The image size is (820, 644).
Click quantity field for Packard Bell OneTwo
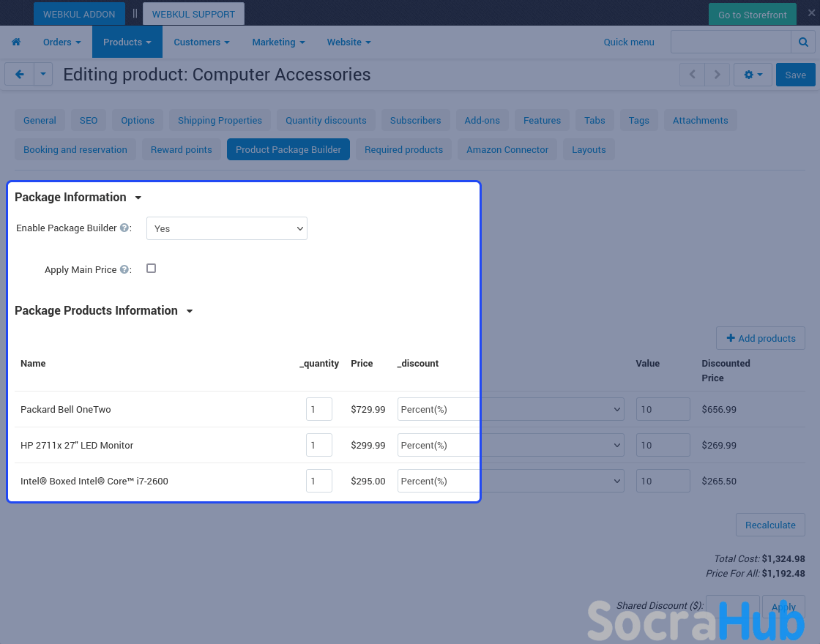click(319, 409)
